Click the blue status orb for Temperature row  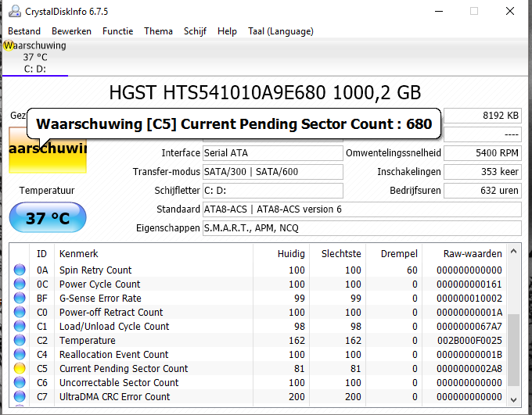(20, 341)
